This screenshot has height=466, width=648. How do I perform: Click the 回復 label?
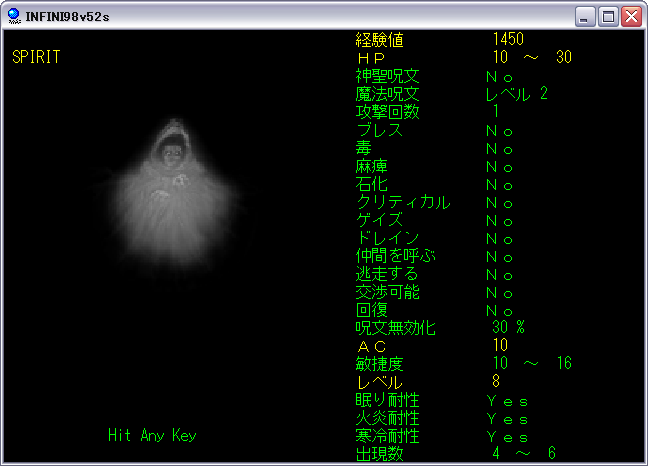[x=372, y=310]
